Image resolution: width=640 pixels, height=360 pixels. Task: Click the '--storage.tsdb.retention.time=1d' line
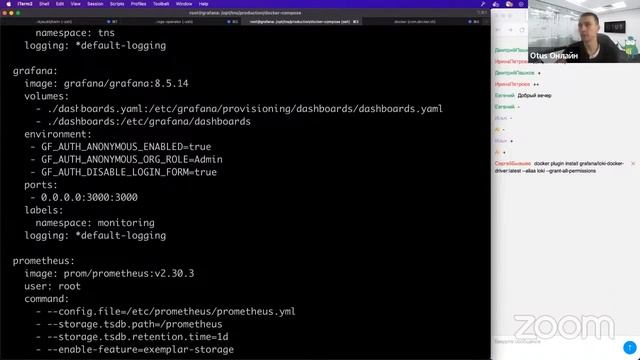tap(132, 336)
